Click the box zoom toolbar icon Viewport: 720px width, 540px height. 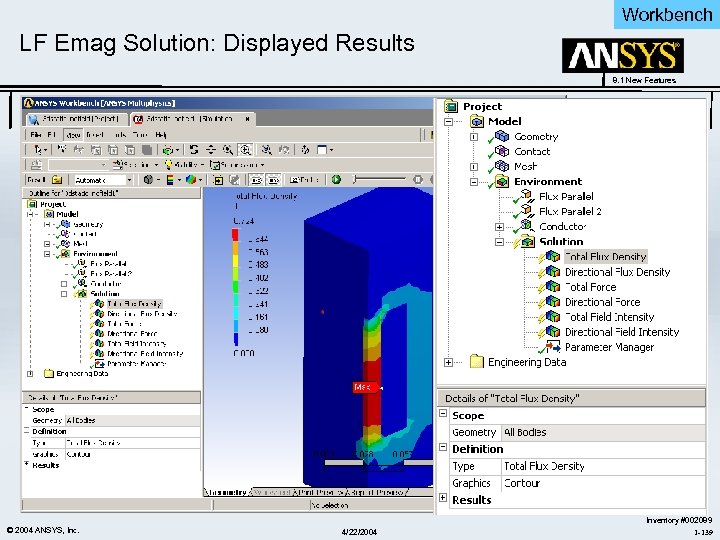click(245, 150)
